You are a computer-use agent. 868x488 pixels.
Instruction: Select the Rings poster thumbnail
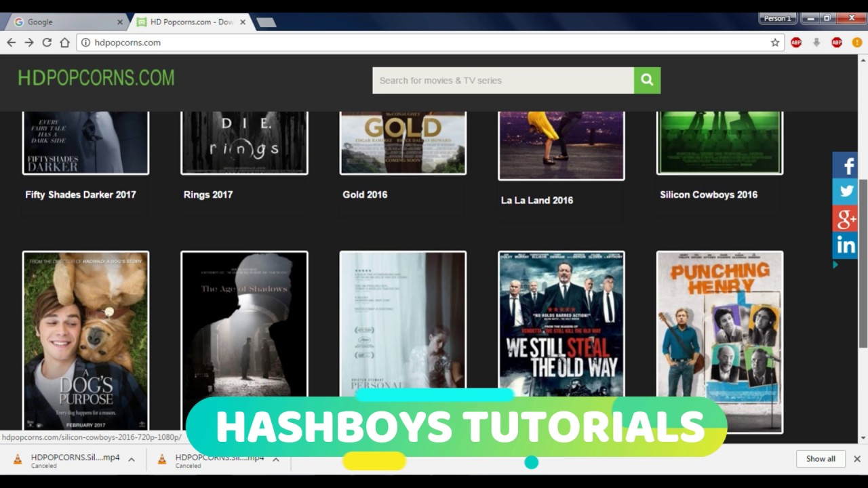(x=244, y=143)
